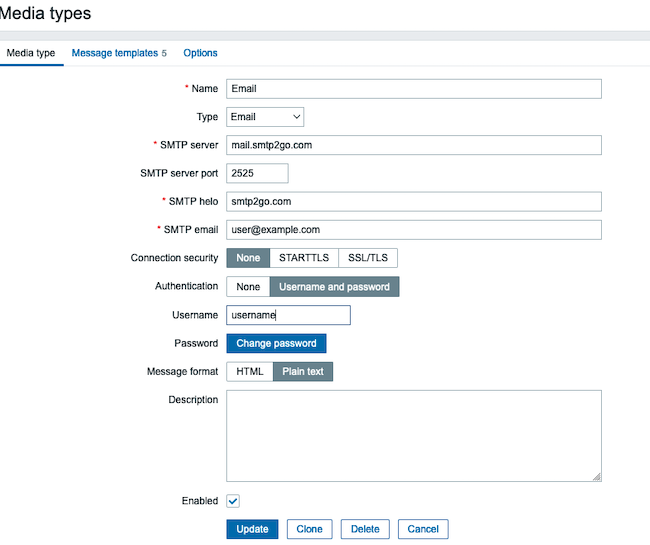Choose SSL/TLS connection security
650x545 pixels.
tap(368, 258)
